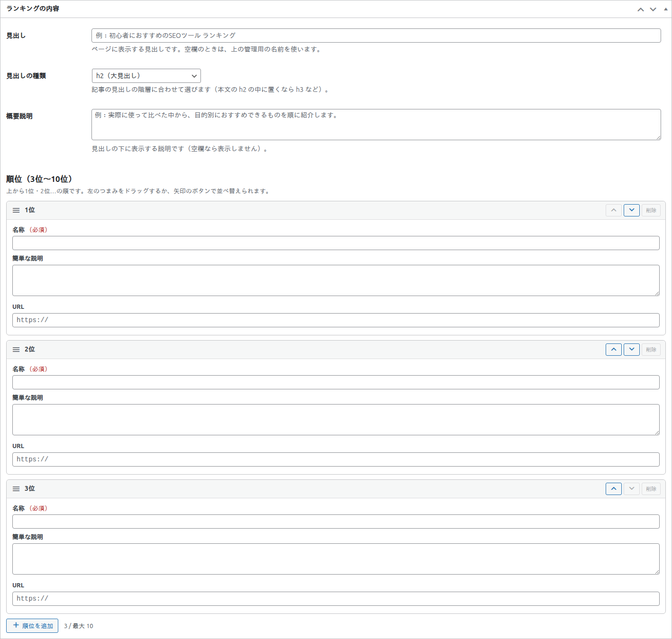Click the 簡単な説明 textarea of 1位
Image resolution: width=672 pixels, height=639 pixels.
coord(336,280)
